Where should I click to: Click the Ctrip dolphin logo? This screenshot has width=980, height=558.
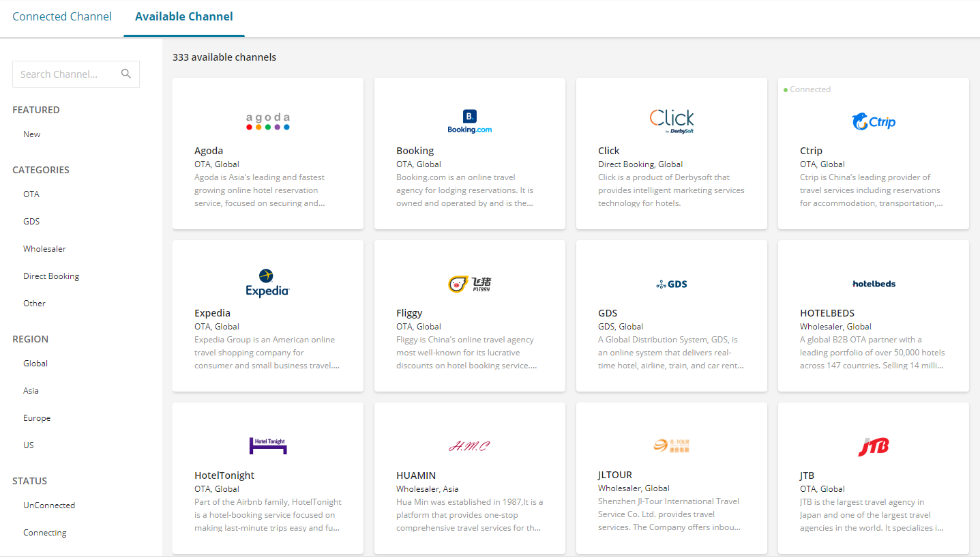(874, 121)
